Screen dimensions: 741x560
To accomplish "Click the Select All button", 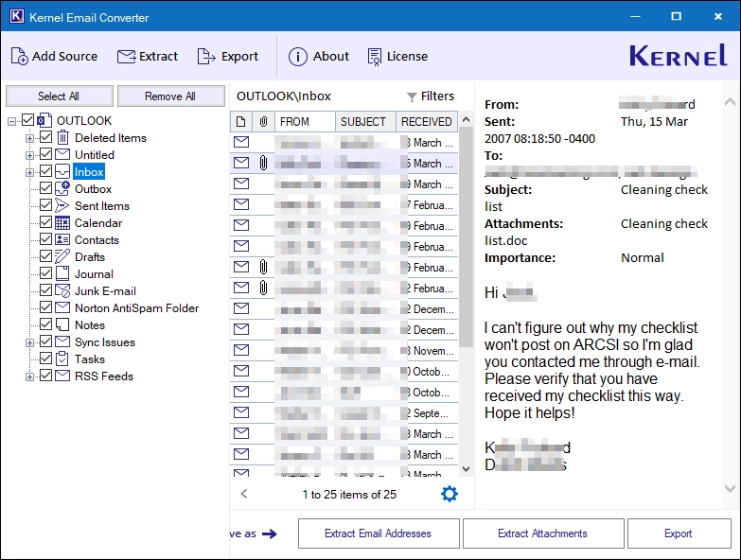I will click(x=59, y=96).
